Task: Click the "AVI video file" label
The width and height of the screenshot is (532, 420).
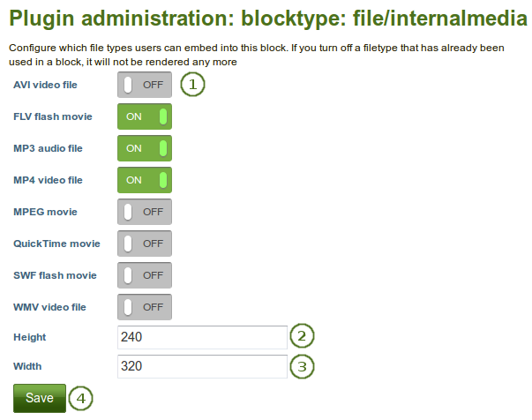Action: pyautogui.click(x=45, y=86)
